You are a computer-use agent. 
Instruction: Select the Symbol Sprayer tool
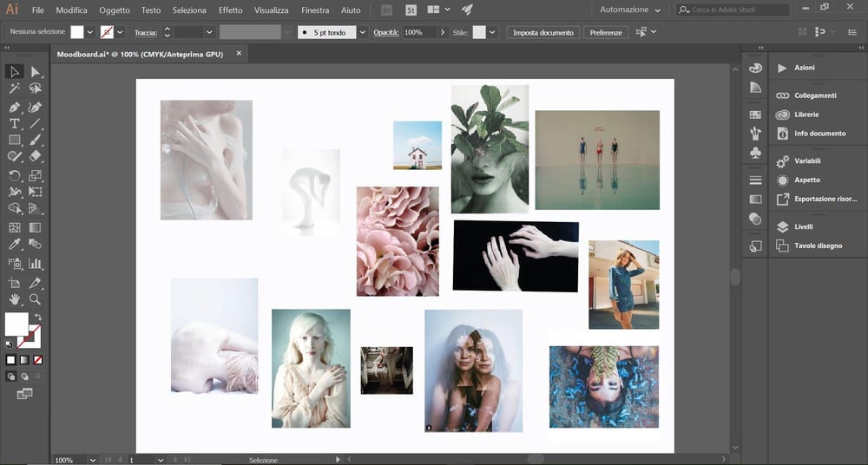[15, 264]
